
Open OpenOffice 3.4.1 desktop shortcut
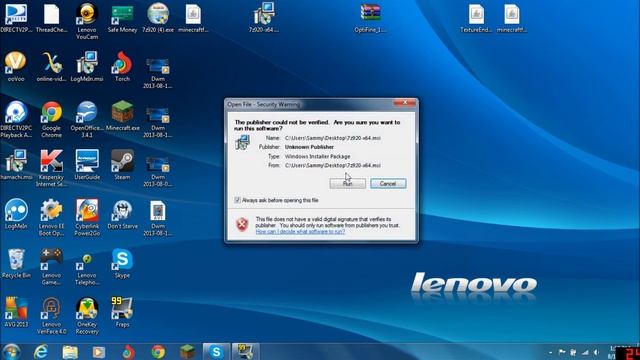tap(87, 119)
